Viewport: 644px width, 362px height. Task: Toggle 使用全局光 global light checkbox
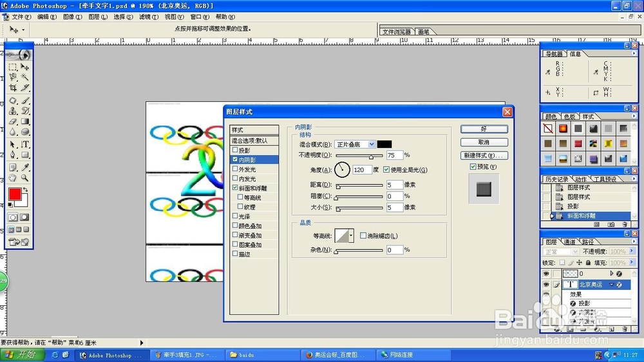386,169
